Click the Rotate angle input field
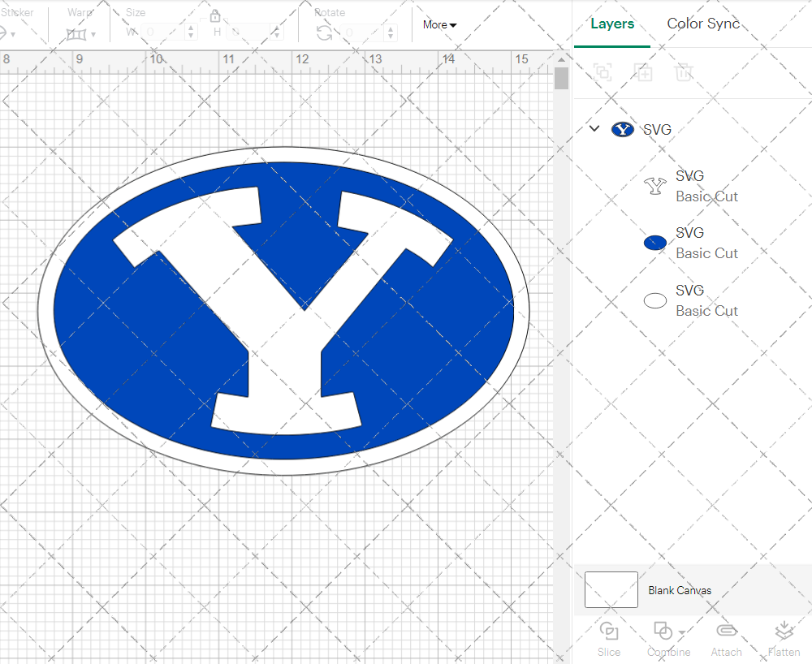812x664 pixels. 363,32
